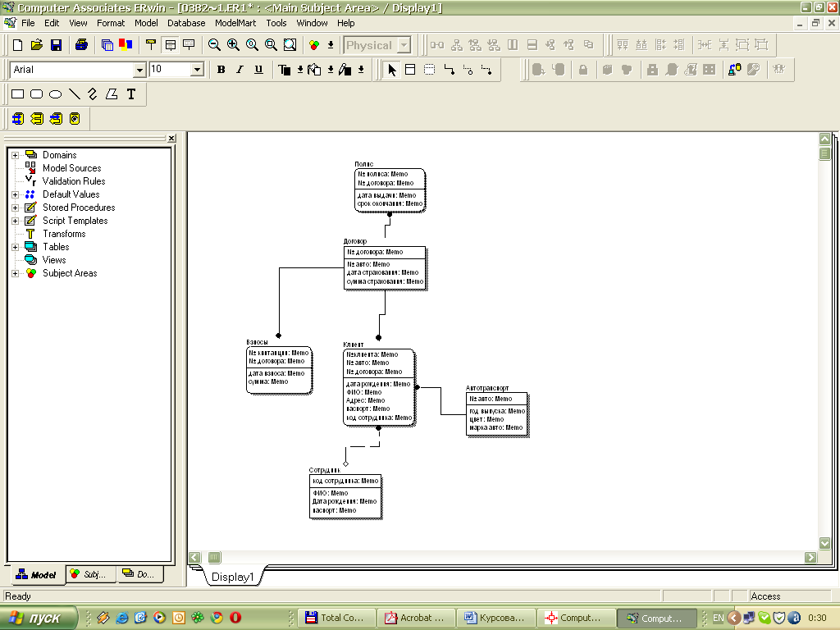The image size is (840, 630).
Task: Apply underline formatting with U icon
Action: pos(258,70)
